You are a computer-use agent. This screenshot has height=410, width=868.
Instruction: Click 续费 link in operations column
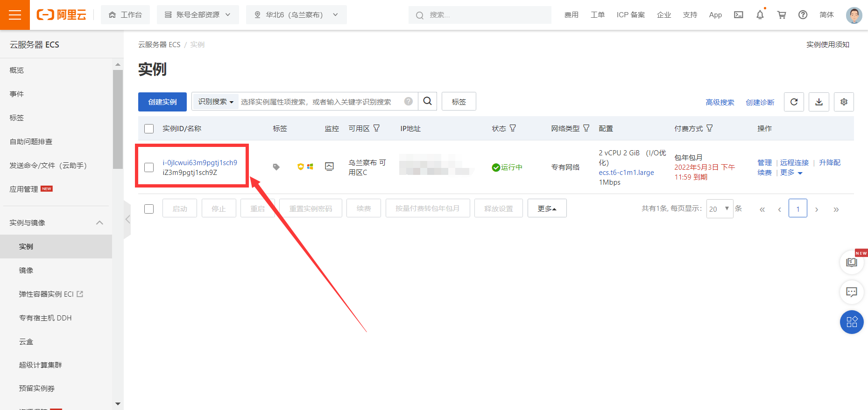coord(764,173)
